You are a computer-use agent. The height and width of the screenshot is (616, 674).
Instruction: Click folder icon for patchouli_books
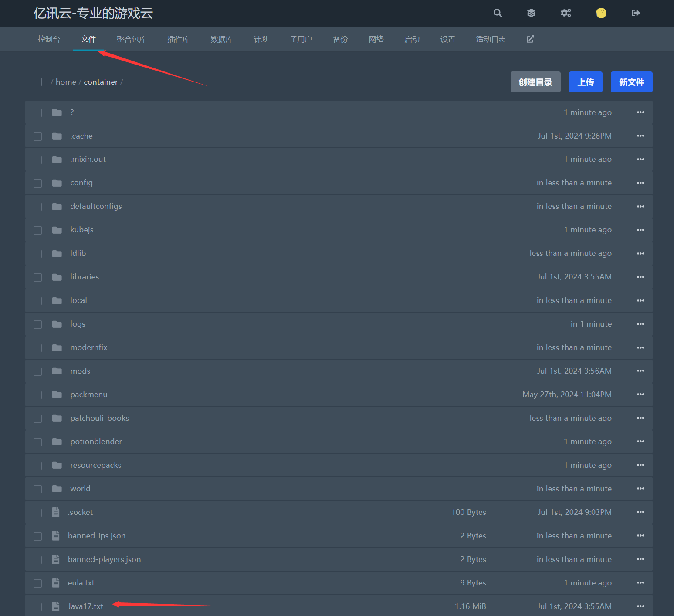click(x=57, y=418)
